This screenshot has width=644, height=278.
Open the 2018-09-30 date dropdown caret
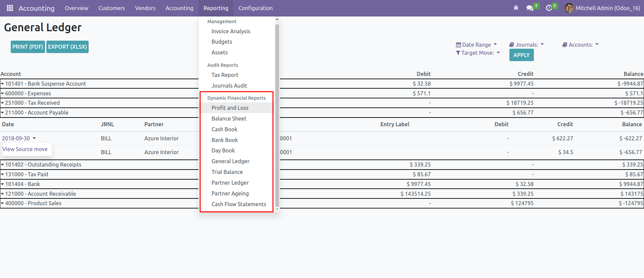pos(34,138)
